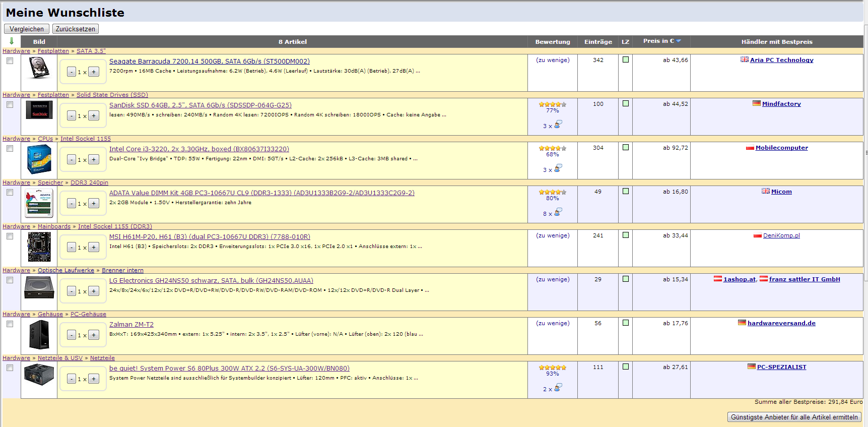The image size is (868, 427).
Task: Open the LG DVD burner image
Action: (39, 288)
